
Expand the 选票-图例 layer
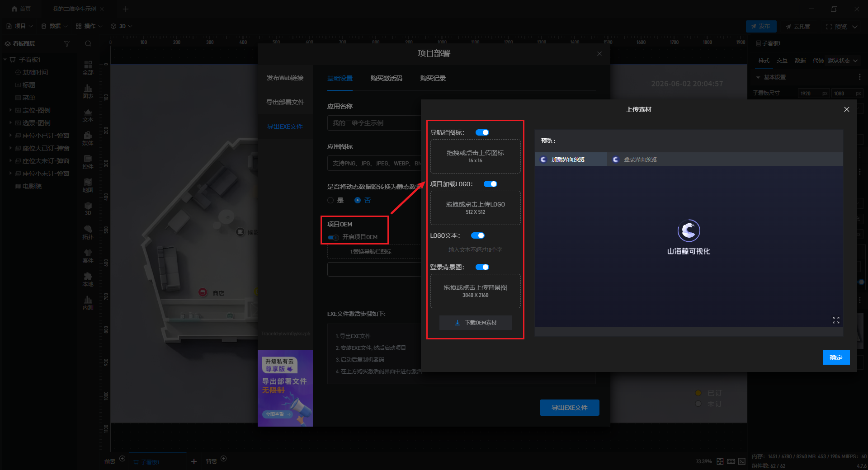pos(10,123)
